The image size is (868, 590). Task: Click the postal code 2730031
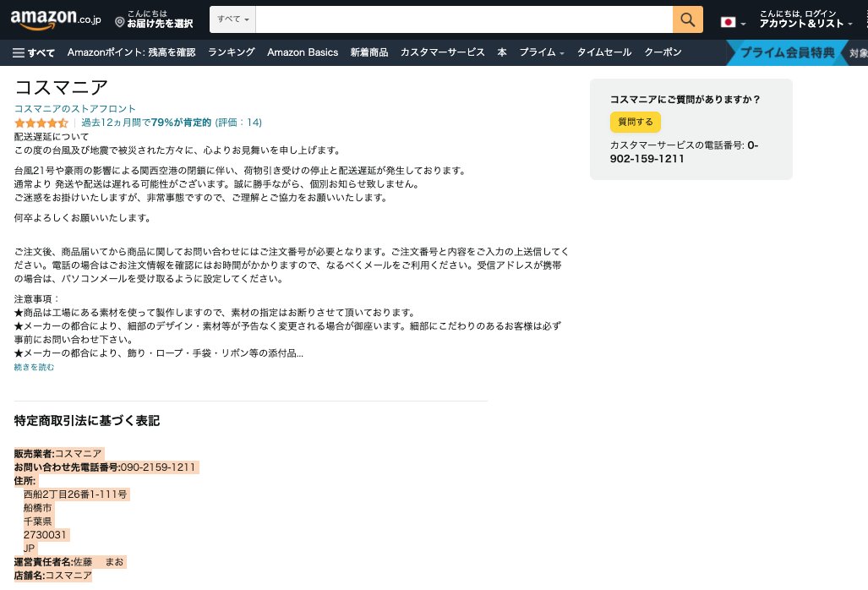click(45, 535)
